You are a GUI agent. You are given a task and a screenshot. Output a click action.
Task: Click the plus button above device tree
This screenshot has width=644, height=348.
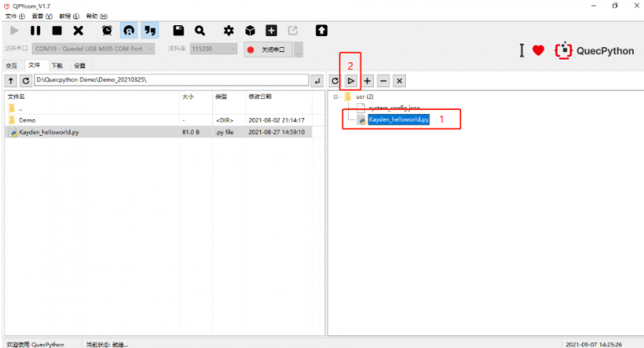[x=367, y=81]
